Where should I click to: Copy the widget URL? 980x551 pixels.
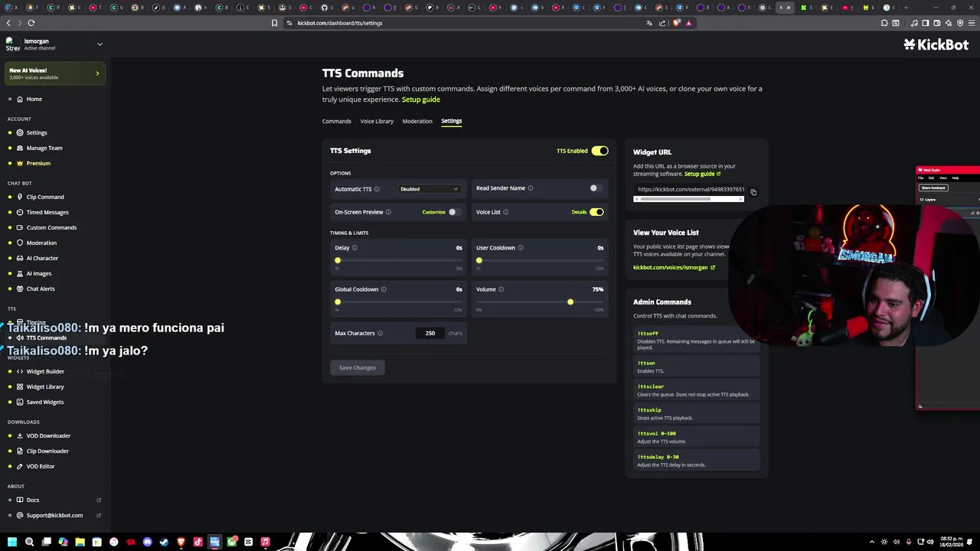pyautogui.click(x=753, y=192)
